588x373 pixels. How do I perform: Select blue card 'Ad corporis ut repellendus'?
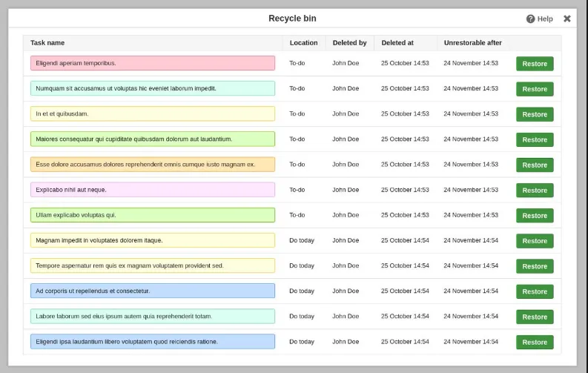[153, 291]
